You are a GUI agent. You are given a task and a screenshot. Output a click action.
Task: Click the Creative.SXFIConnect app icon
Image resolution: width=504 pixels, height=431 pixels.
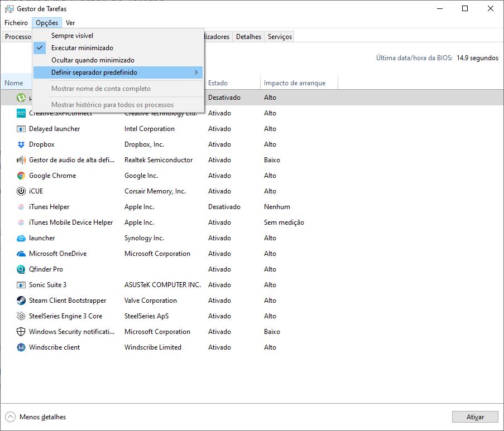pos(21,113)
